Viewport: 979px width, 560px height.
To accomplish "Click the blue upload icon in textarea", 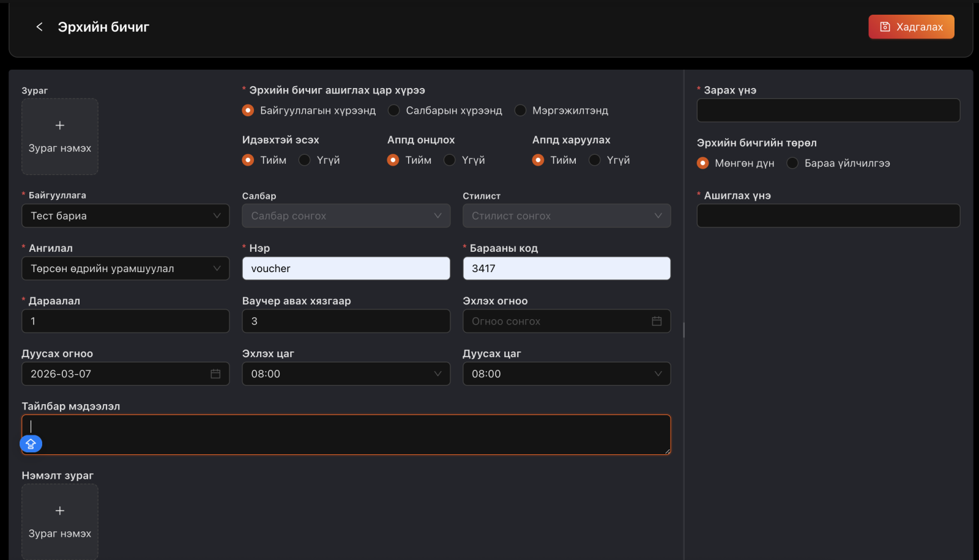I will (x=31, y=444).
